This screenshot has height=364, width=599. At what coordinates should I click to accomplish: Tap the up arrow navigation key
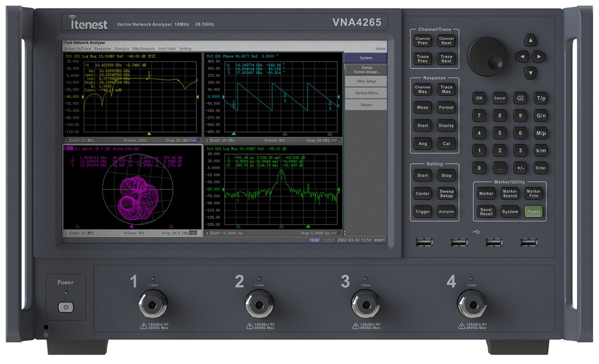531,40
